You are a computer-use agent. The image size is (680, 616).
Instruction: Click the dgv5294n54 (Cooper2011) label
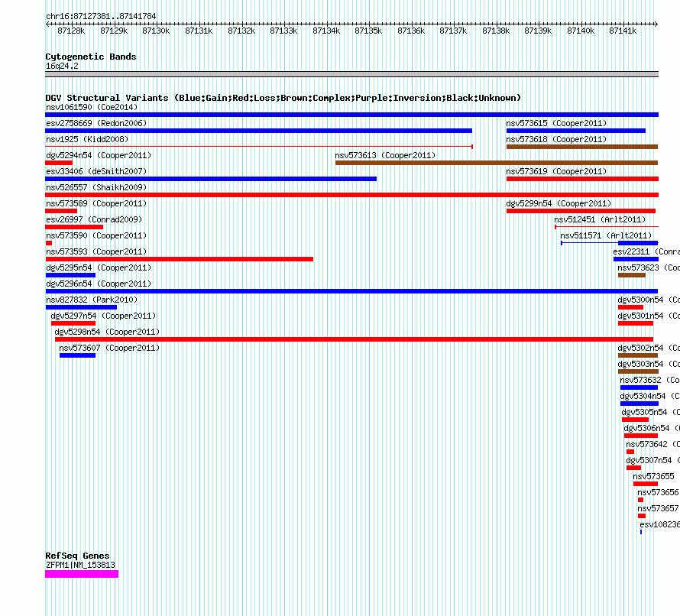point(99,155)
